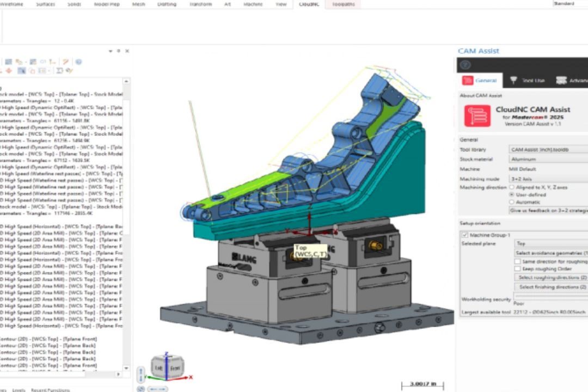Click the red CloudNC CAM Assist logo
Screen dimensions: 588x392
pos(477,115)
